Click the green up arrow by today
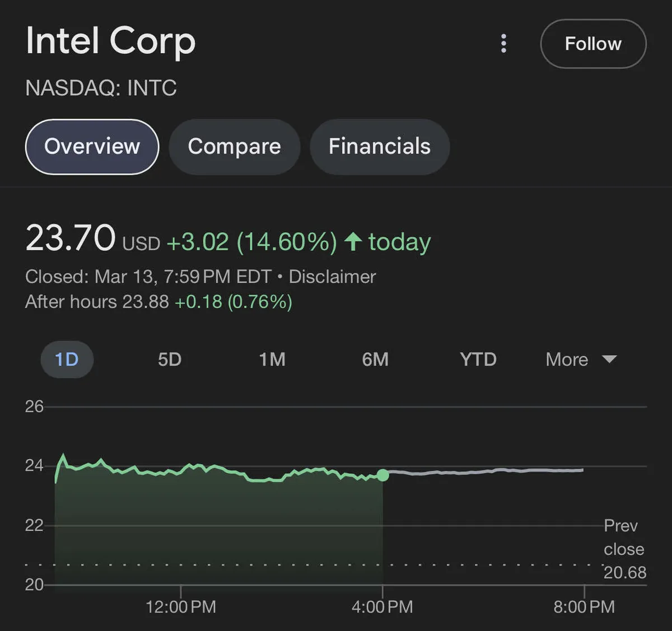 coord(353,242)
